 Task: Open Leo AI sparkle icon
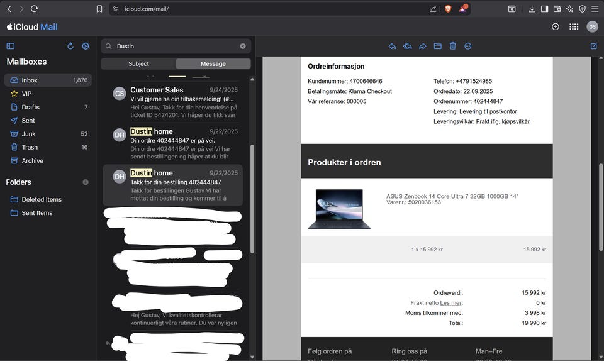click(x=570, y=9)
